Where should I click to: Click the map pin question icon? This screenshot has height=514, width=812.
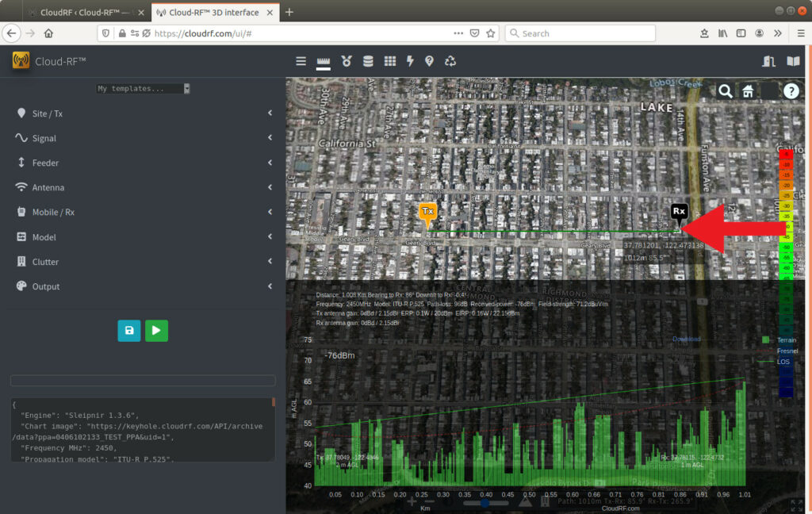click(429, 61)
